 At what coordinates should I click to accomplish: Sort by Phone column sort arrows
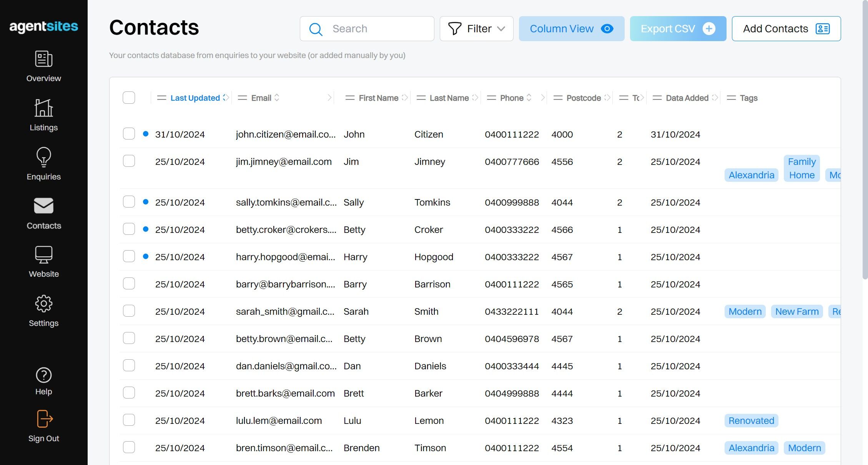529,98
